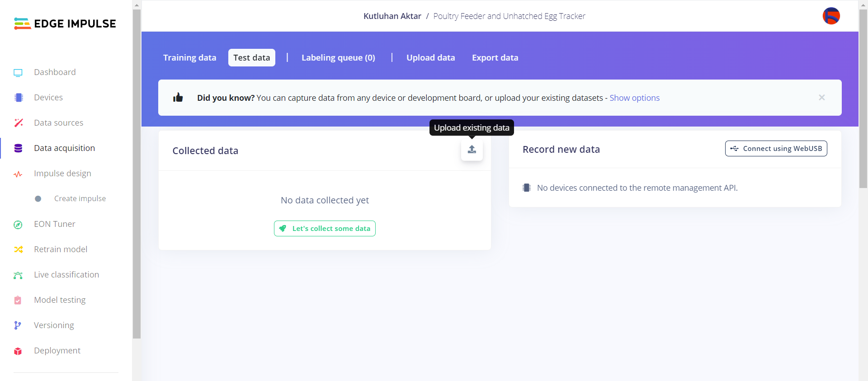Click the Data sources wand icon
Screen dimensions: 868x381
pyautogui.click(x=19, y=123)
